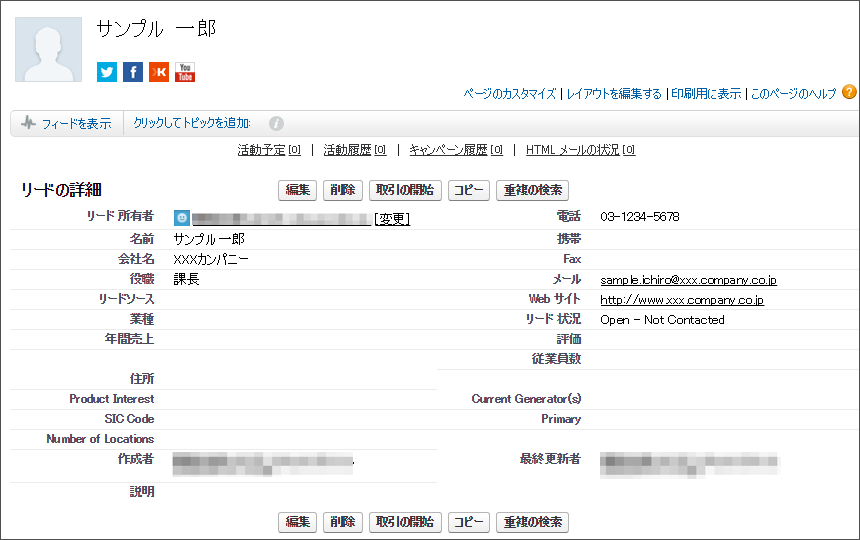Jump to HTML メールの状況 [0] section
This screenshot has width=860, height=540.
[x=580, y=150]
